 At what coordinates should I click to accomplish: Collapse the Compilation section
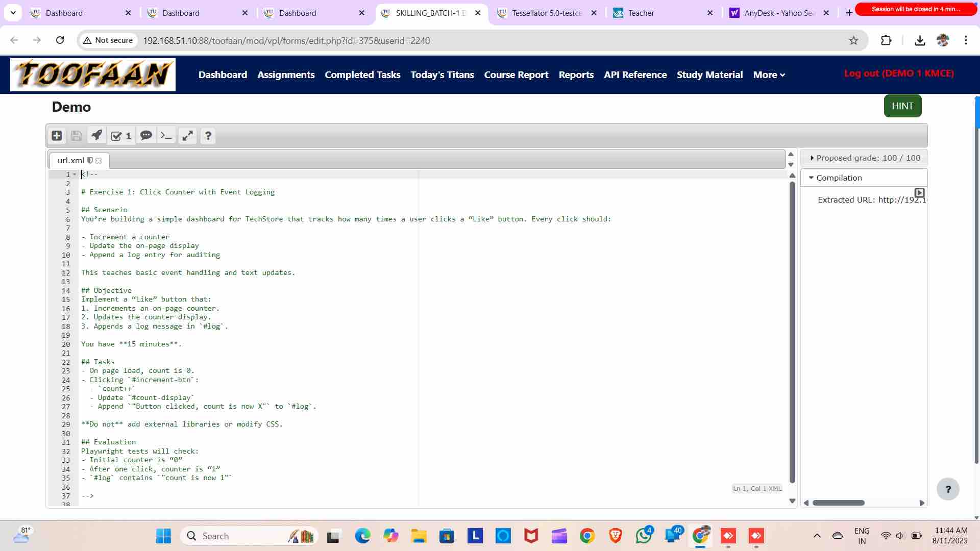812,178
